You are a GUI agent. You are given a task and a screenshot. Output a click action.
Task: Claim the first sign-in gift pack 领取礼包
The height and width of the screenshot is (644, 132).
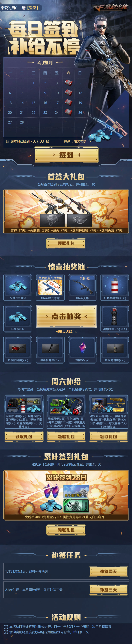pos(66,243)
